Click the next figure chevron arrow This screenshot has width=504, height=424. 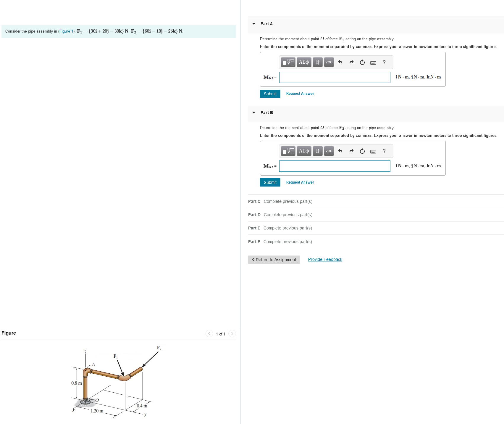(x=232, y=334)
